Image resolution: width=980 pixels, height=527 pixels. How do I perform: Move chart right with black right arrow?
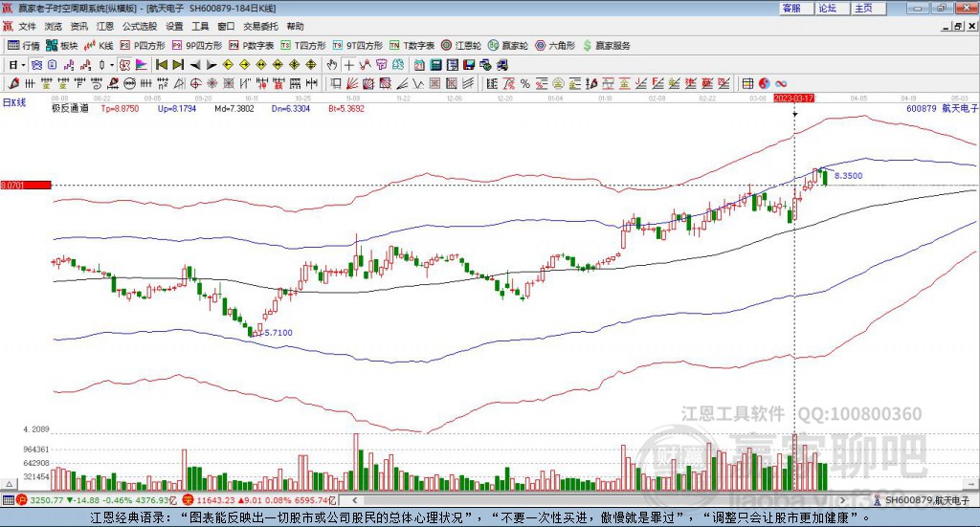(x=212, y=65)
